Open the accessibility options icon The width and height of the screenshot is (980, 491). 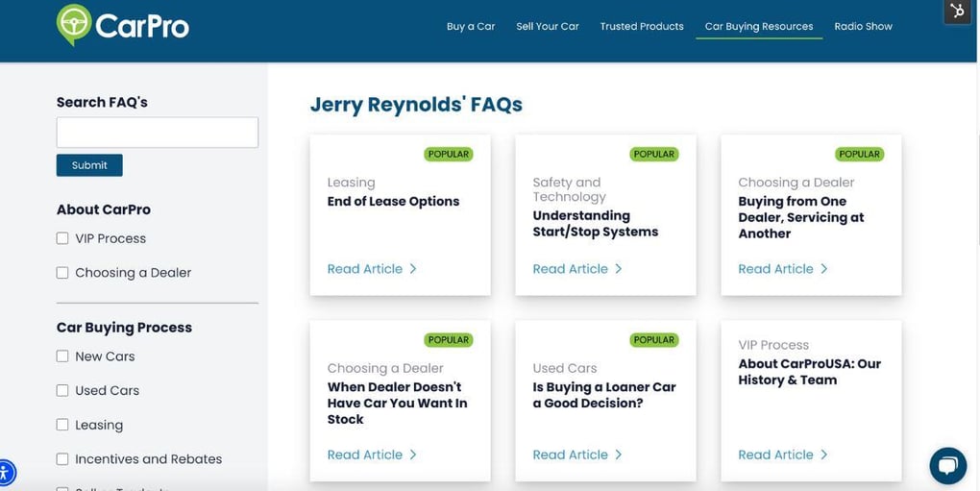point(5,473)
